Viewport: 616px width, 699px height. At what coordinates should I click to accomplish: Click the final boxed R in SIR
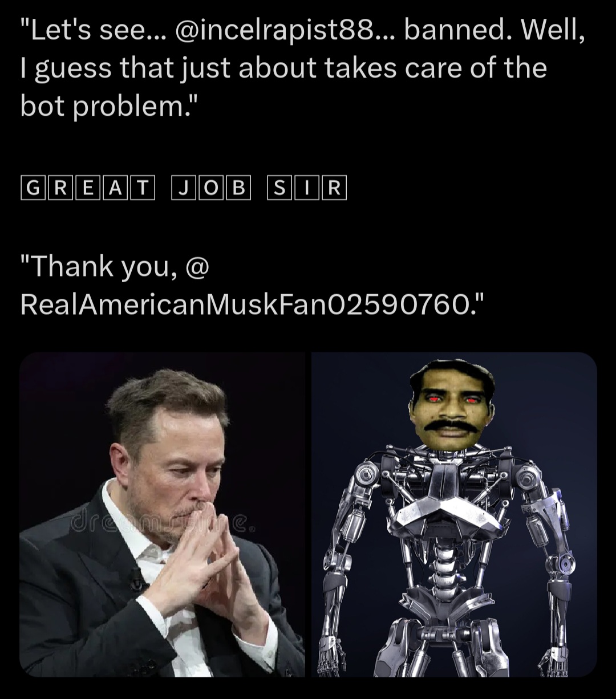(334, 189)
